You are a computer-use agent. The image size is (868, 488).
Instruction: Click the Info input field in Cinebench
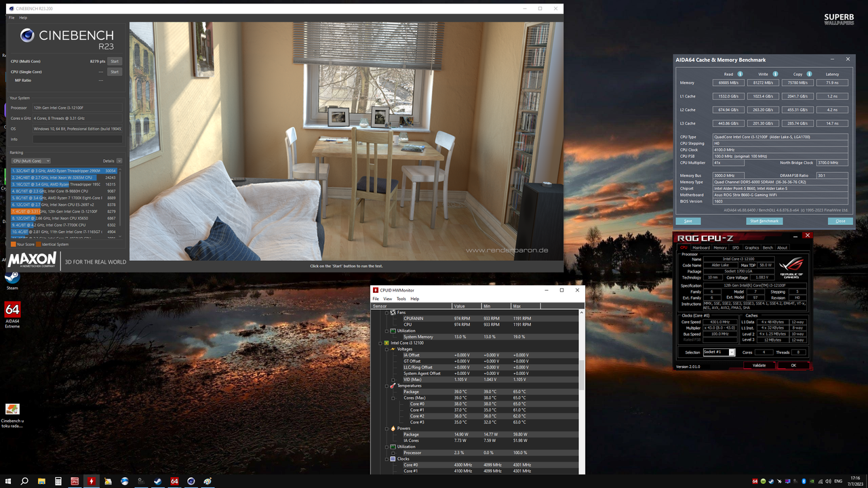coord(78,139)
